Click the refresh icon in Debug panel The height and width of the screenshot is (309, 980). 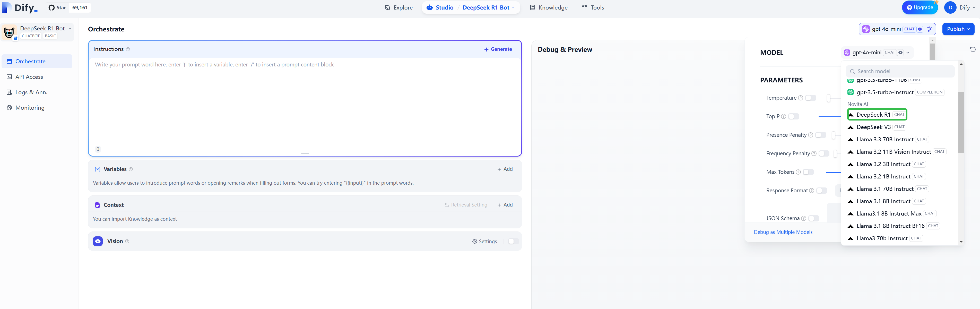(x=972, y=49)
